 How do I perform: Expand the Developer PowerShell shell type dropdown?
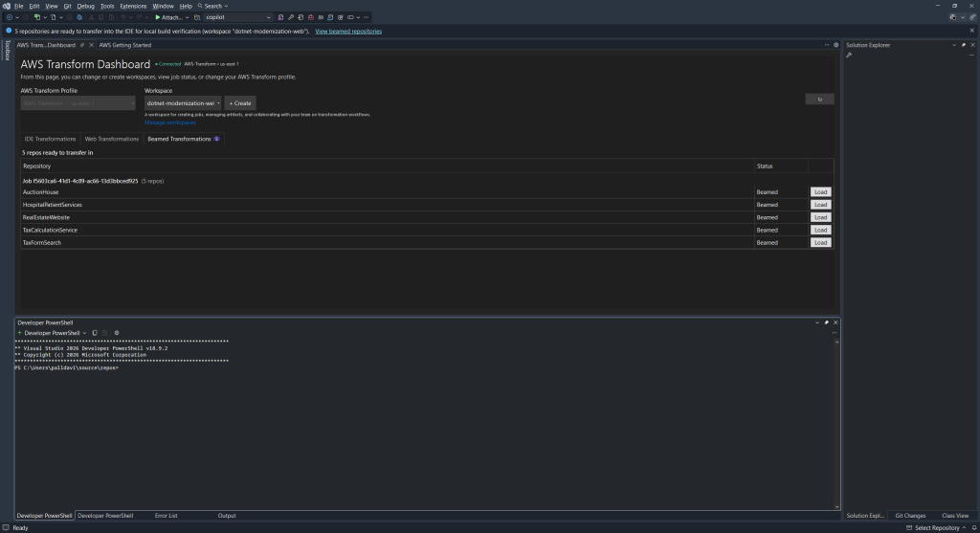tap(84, 333)
